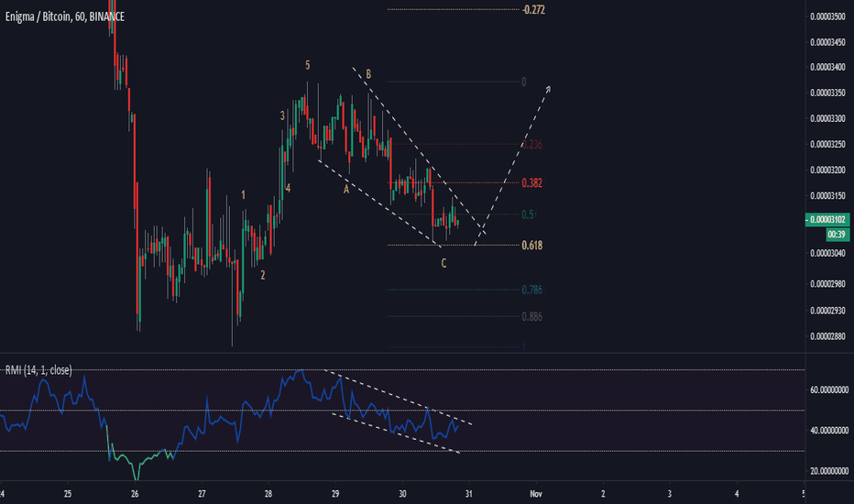854x504 pixels.
Task: Click RMI scale value 60.00000000
Action: point(829,389)
